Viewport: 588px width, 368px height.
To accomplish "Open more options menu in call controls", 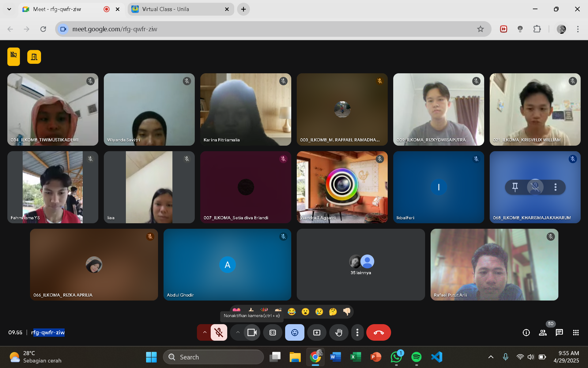I will (x=357, y=332).
